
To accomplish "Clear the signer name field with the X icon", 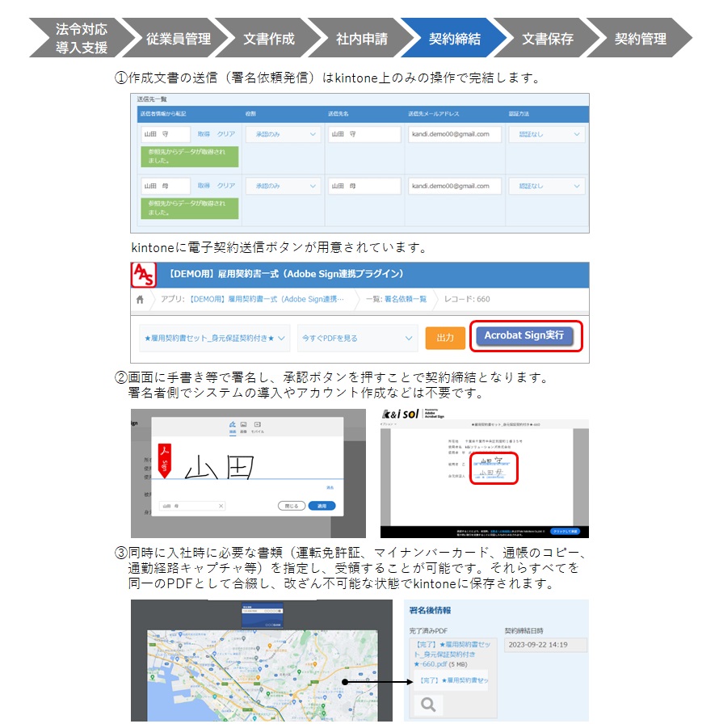I will (221, 506).
